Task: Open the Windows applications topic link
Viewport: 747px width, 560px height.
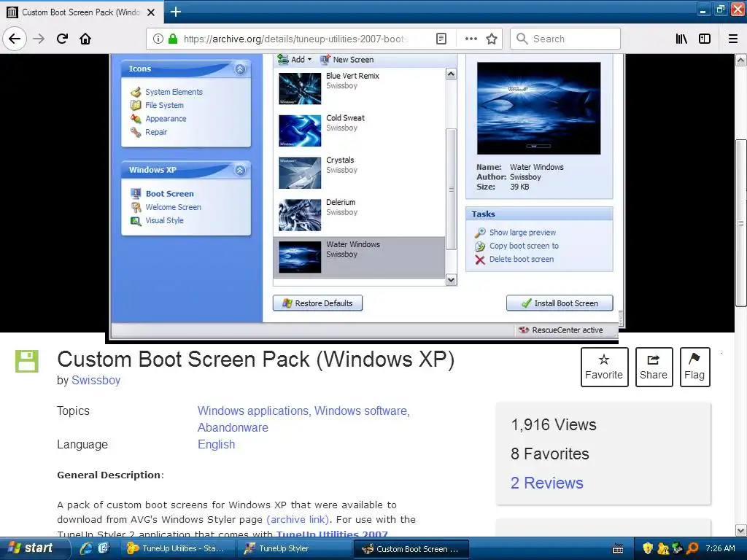Action: point(255,411)
